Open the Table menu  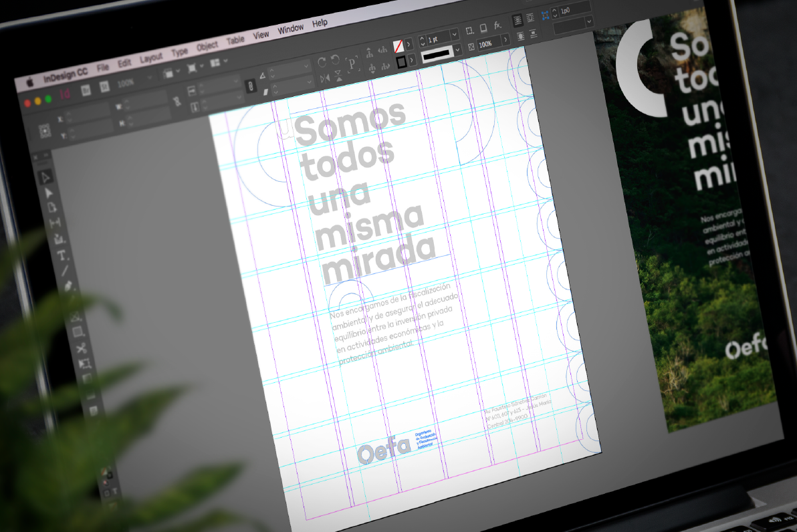point(235,40)
